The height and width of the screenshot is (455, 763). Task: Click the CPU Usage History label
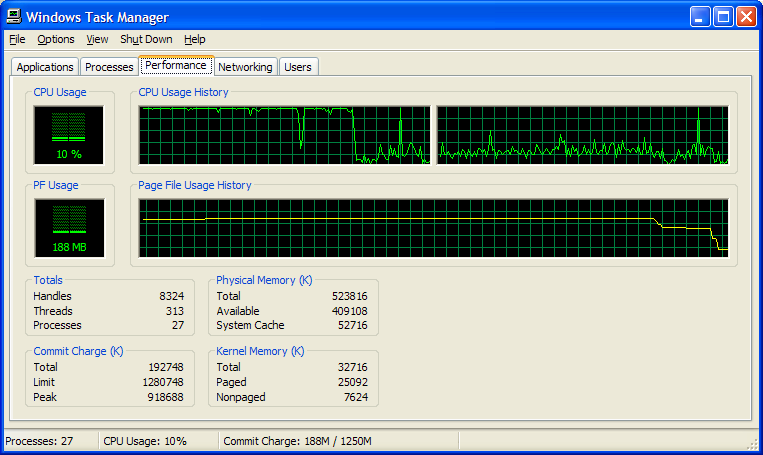(183, 92)
